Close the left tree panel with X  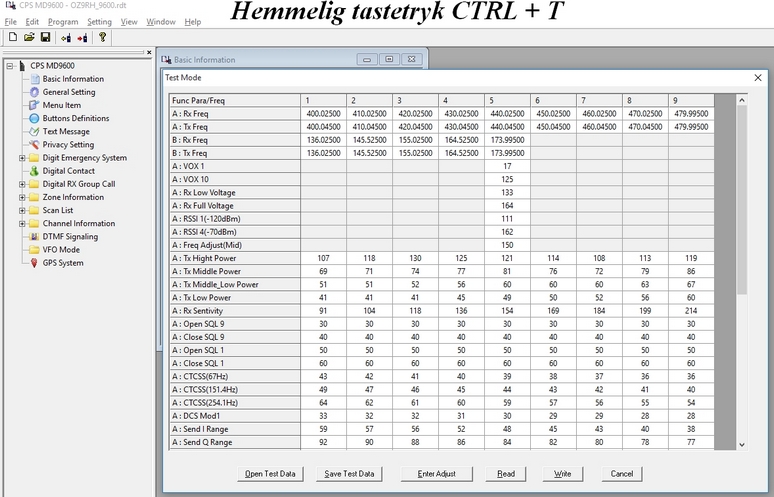149,52
